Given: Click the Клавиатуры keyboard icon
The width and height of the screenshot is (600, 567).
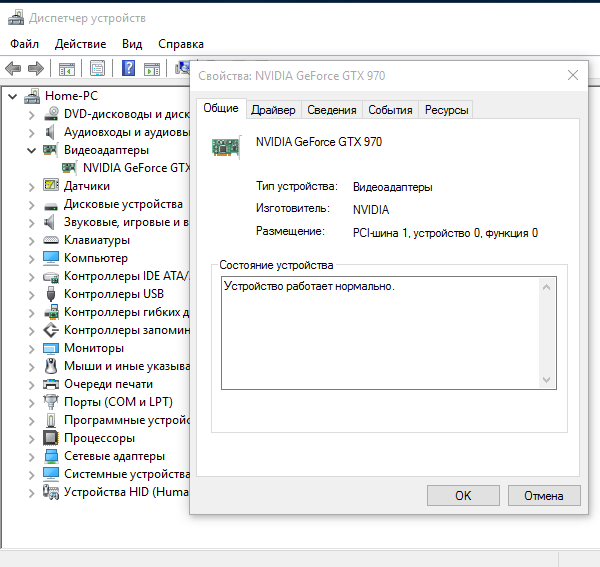Looking at the screenshot, I should [x=51, y=240].
